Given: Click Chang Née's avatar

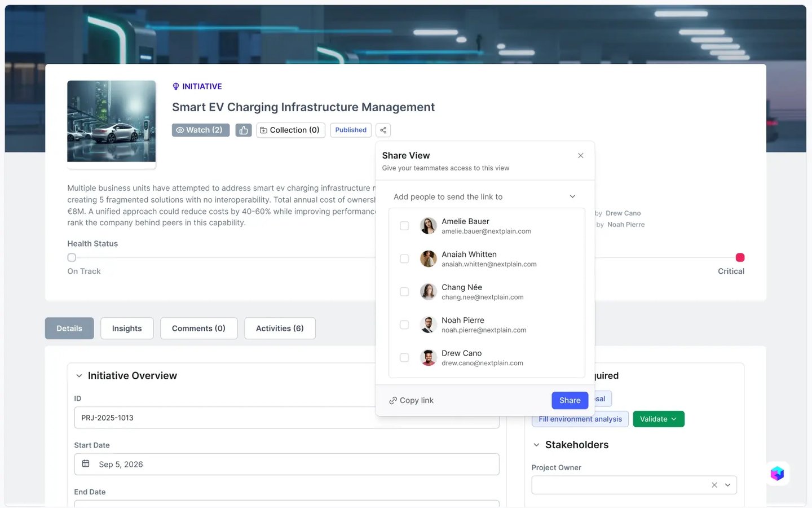Looking at the screenshot, I should [429, 292].
